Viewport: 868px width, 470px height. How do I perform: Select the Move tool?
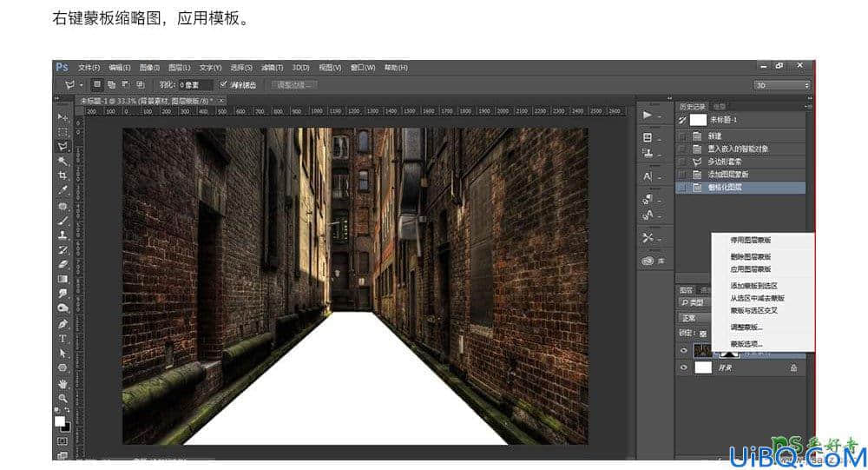pyautogui.click(x=62, y=117)
